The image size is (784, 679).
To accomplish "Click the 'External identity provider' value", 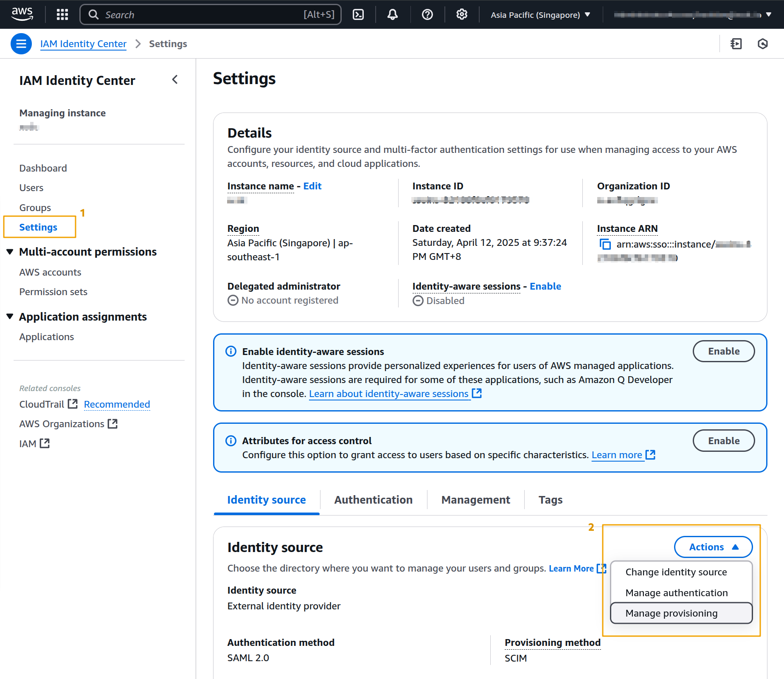I will (x=284, y=606).
